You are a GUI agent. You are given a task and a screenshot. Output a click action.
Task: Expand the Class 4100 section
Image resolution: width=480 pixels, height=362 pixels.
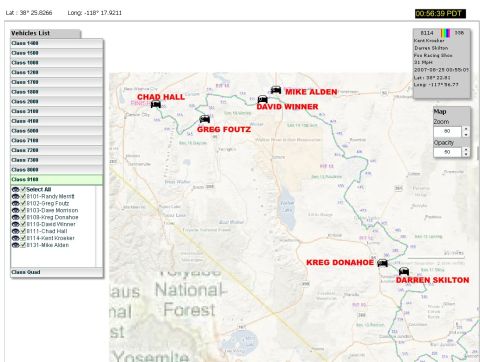tap(57, 121)
